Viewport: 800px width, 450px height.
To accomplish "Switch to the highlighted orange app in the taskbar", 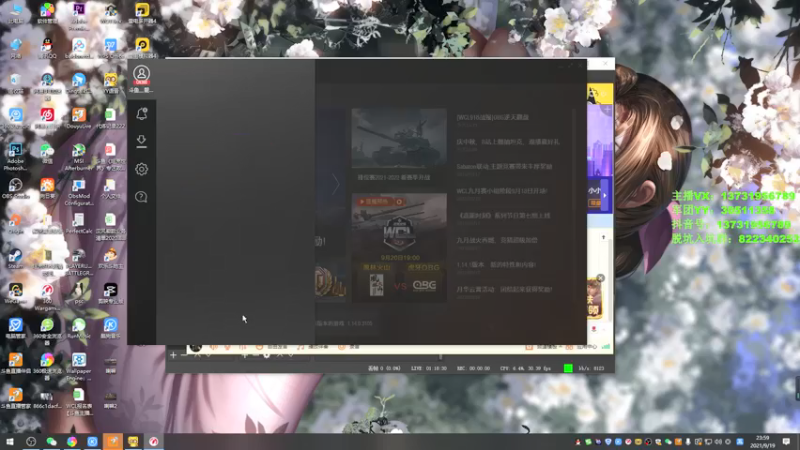I will pyautogui.click(x=113, y=441).
